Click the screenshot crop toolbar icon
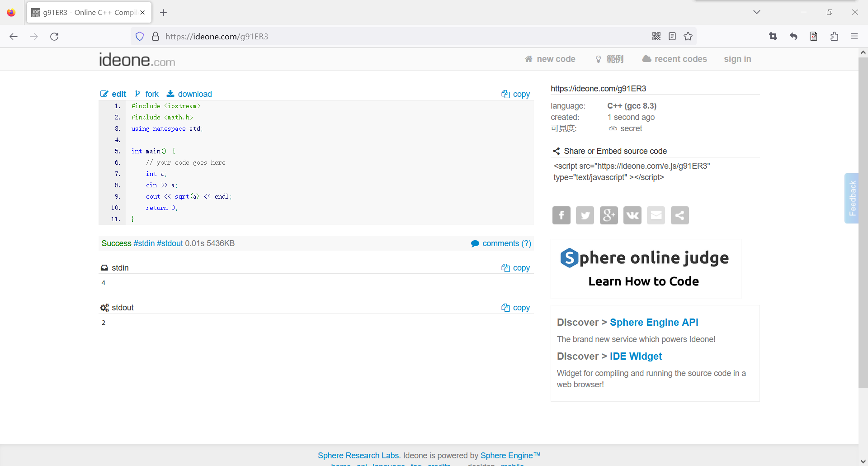Viewport: 868px width, 466px height. [x=773, y=37]
